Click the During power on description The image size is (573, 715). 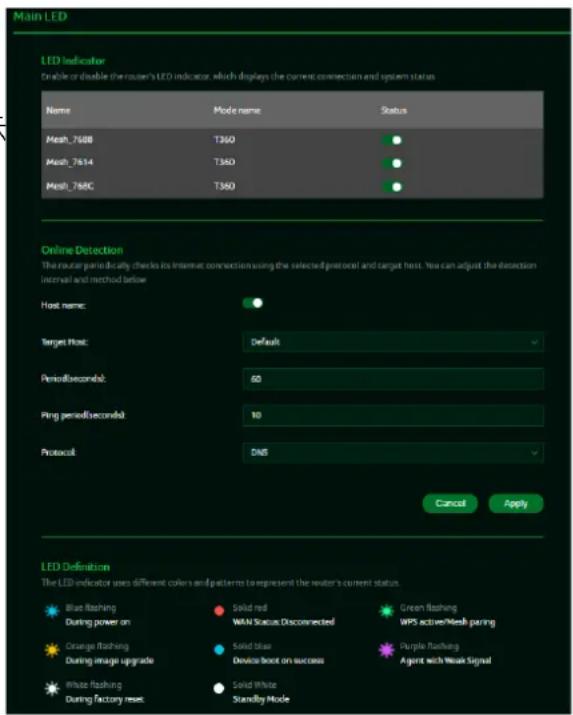(x=98, y=622)
